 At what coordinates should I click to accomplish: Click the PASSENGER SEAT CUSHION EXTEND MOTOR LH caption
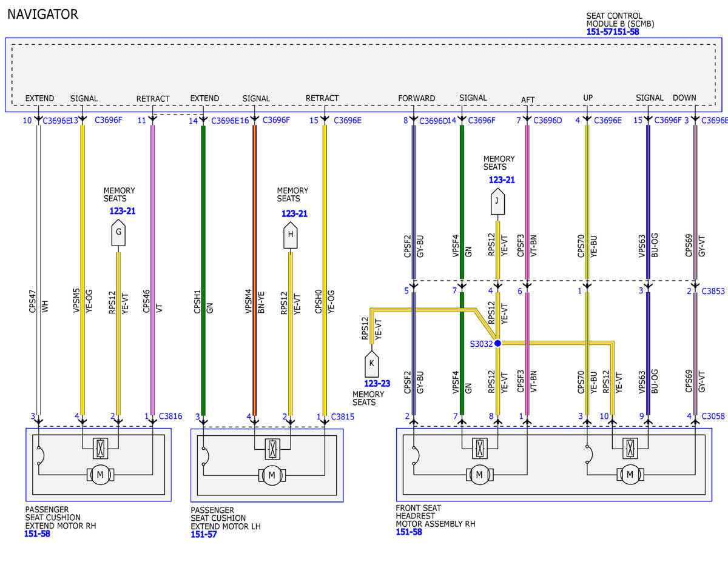[x=226, y=518]
